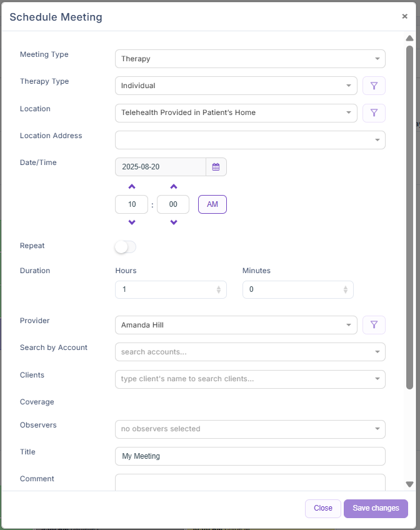Expand the Location Address dropdown
Screen dimensions: 420x530
tap(250, 140)
